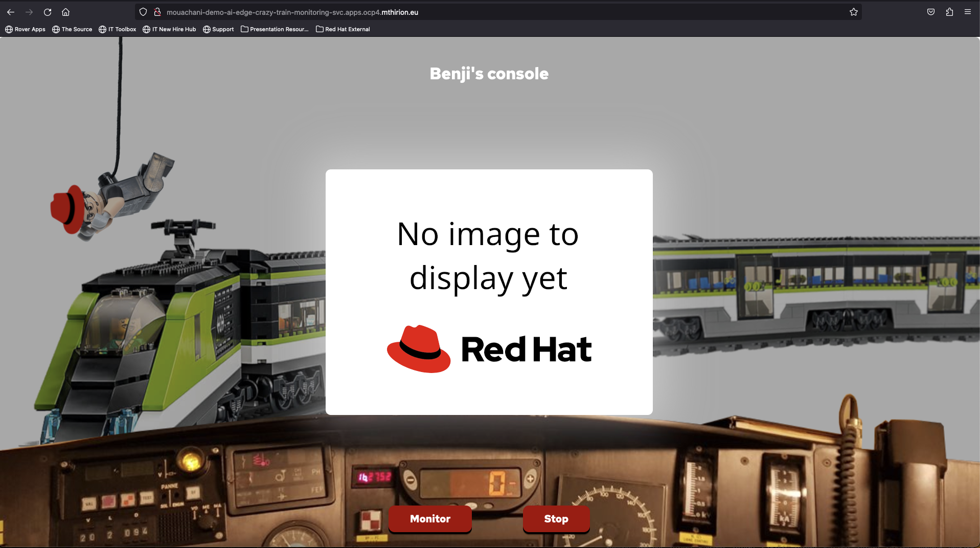Open IT New Hire Hub bookmark

(169, 29)
